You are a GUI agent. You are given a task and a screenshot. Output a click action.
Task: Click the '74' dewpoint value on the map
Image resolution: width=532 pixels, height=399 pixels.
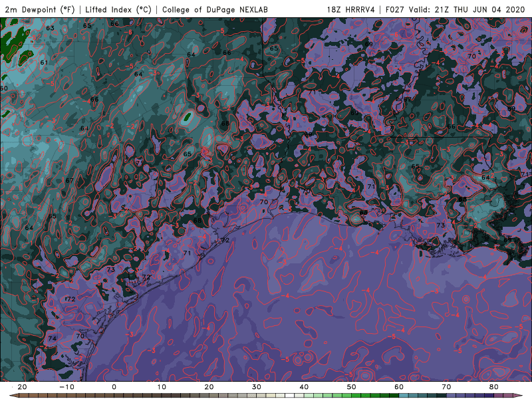[x=52, y=338]
